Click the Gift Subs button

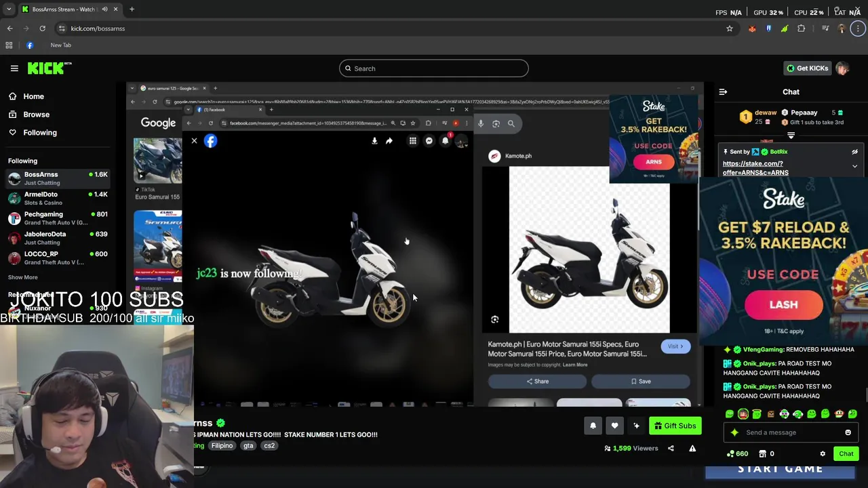pyautogui.click(x=674, y=426)
